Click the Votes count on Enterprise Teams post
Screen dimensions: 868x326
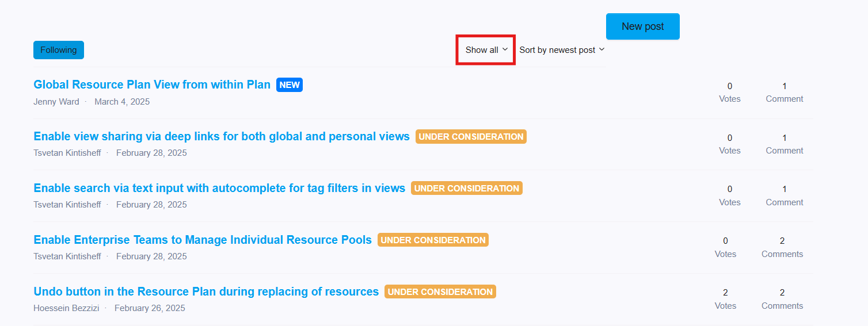[725, 247]
